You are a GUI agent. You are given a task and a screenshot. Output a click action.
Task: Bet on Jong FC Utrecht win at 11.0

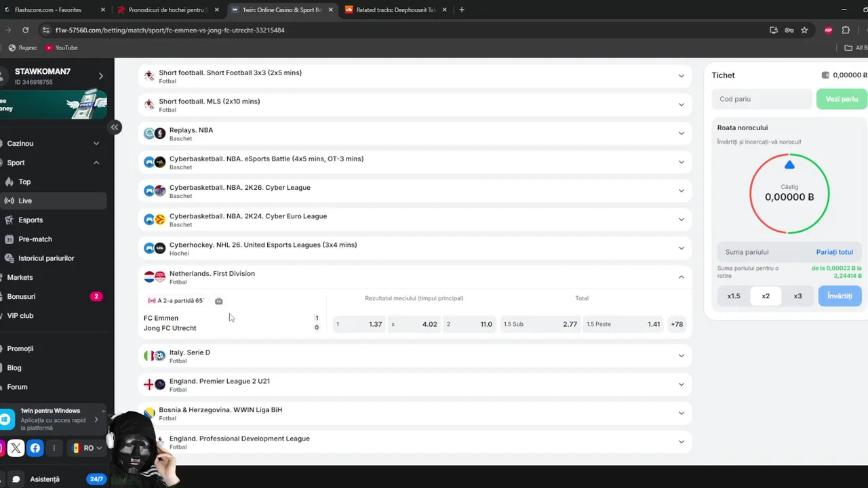(x=469, y=324)
